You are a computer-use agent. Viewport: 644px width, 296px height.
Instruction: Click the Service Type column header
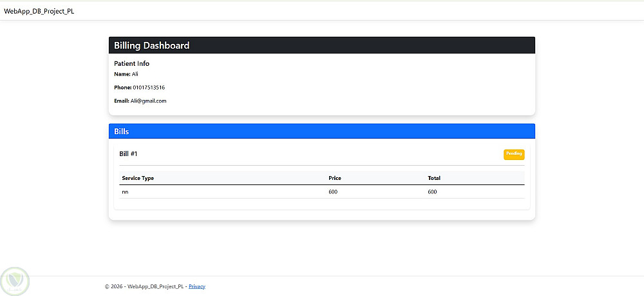(x=138, y=178)
